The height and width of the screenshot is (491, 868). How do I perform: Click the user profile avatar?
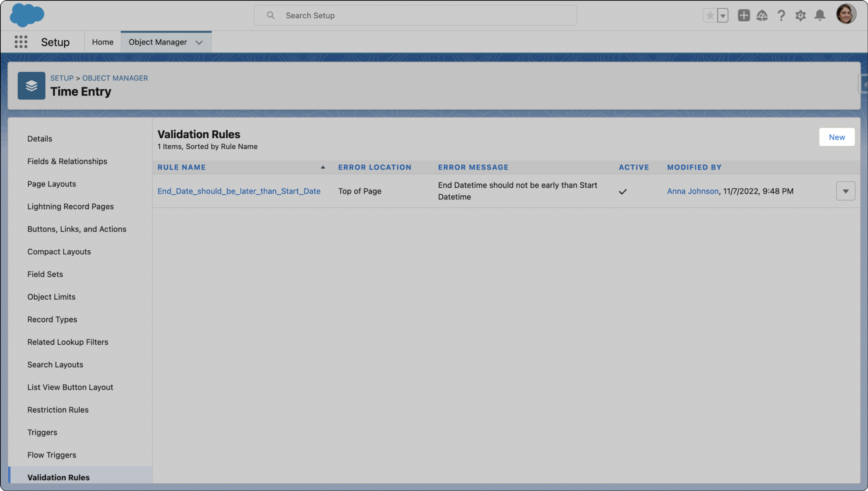(x=846, y=14)
